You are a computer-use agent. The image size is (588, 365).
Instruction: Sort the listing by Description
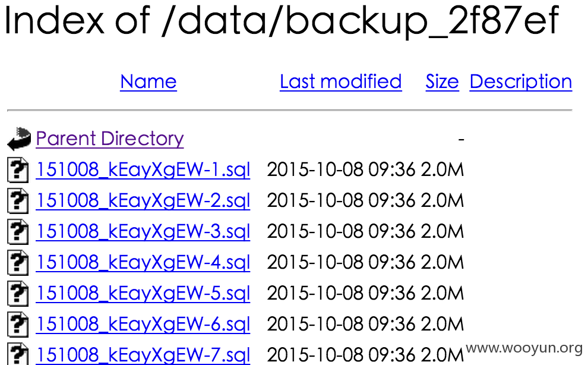click(521, 82)
